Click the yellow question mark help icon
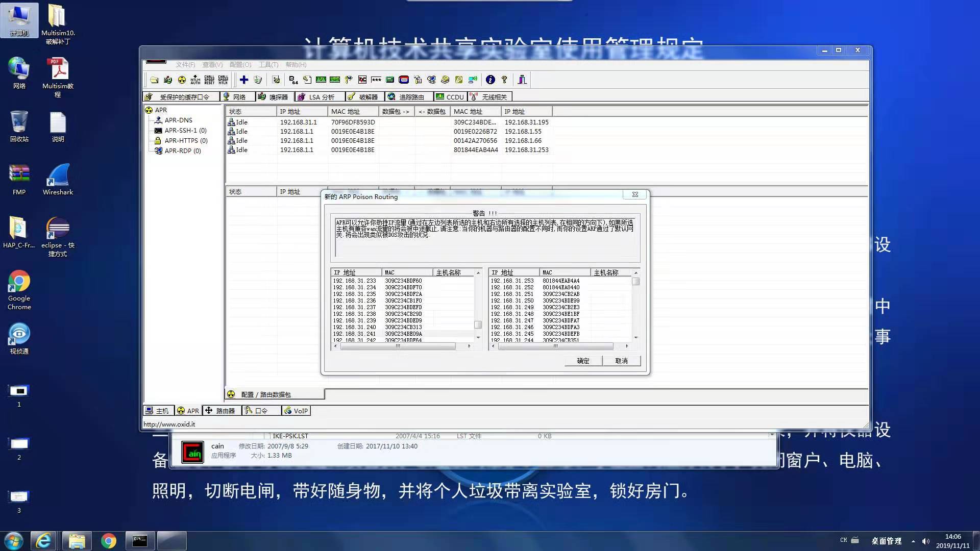Screen dimensions: 980x551 [504, 80]
